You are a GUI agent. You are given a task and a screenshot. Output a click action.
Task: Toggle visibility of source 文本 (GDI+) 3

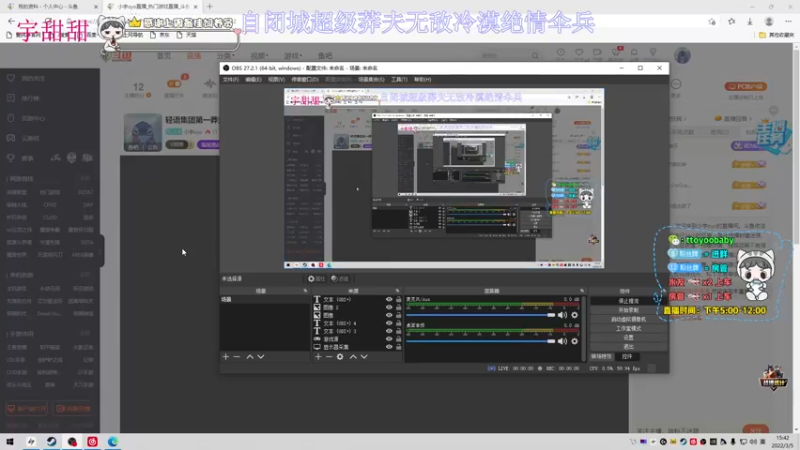tap(389, 331)
